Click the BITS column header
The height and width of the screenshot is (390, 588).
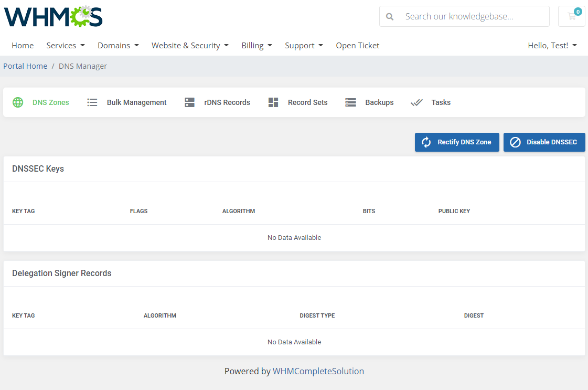369,211
